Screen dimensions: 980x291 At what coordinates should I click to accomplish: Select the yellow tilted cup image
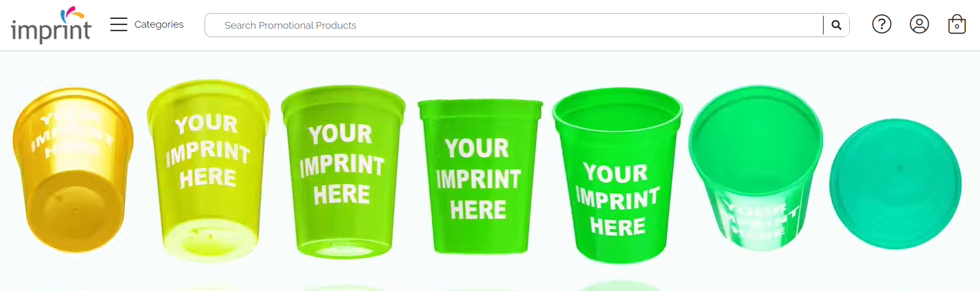click(209, 170)
